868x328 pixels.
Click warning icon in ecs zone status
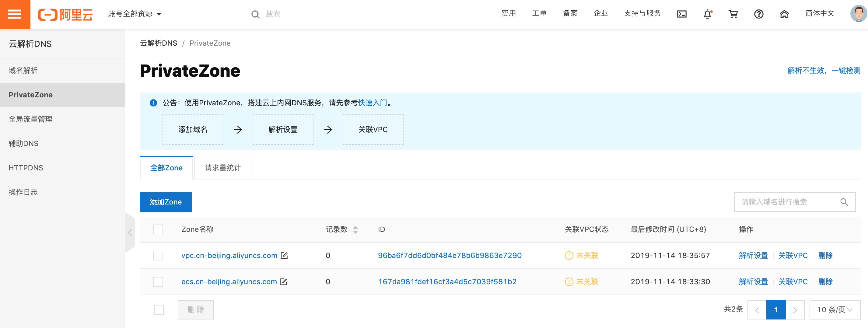point(569,282)
